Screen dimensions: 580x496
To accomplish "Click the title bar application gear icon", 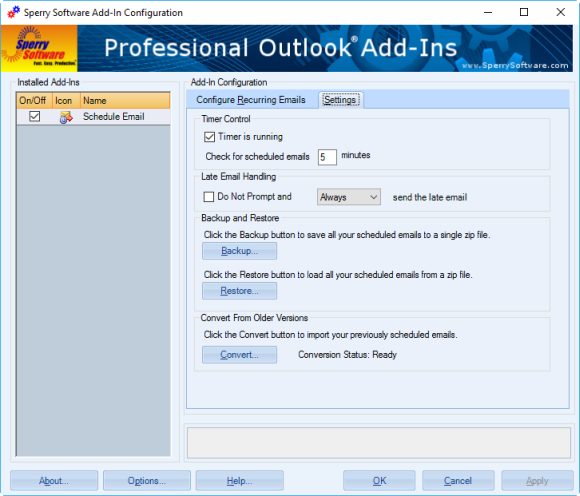I will 13,12.
